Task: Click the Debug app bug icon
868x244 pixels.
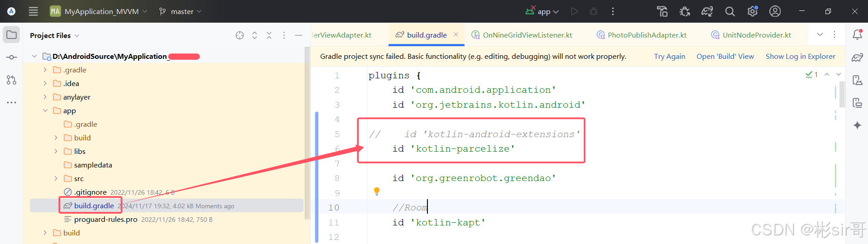Action: coord(594,11)
